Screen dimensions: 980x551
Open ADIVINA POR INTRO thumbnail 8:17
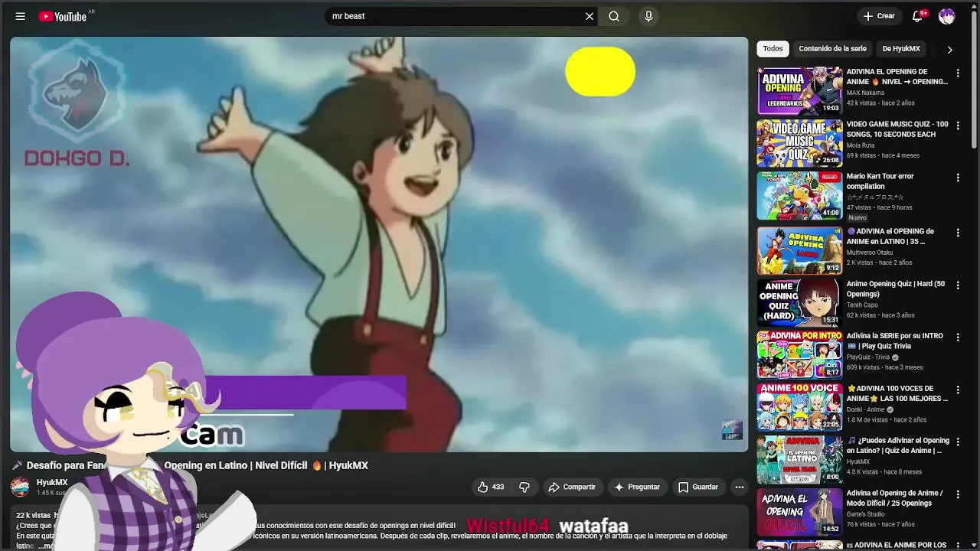click(x=799, y=354)
